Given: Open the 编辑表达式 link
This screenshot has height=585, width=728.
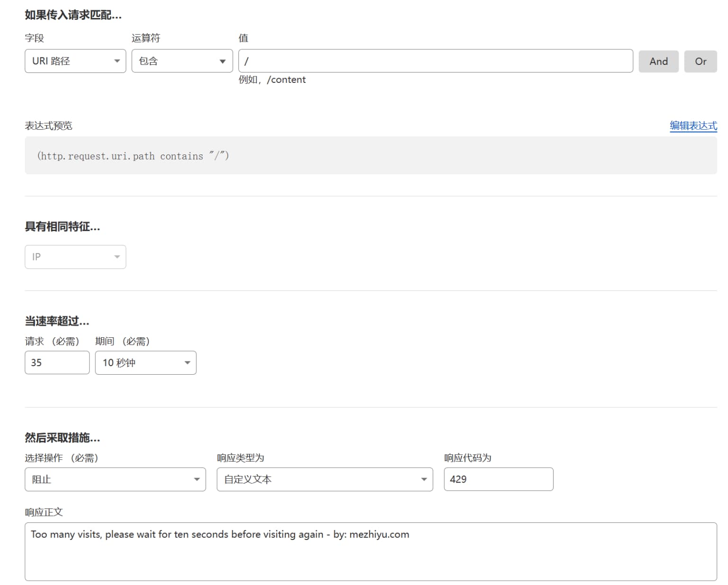Looking at the screenshot, I should pyautogui.click(x=693, y=126).
